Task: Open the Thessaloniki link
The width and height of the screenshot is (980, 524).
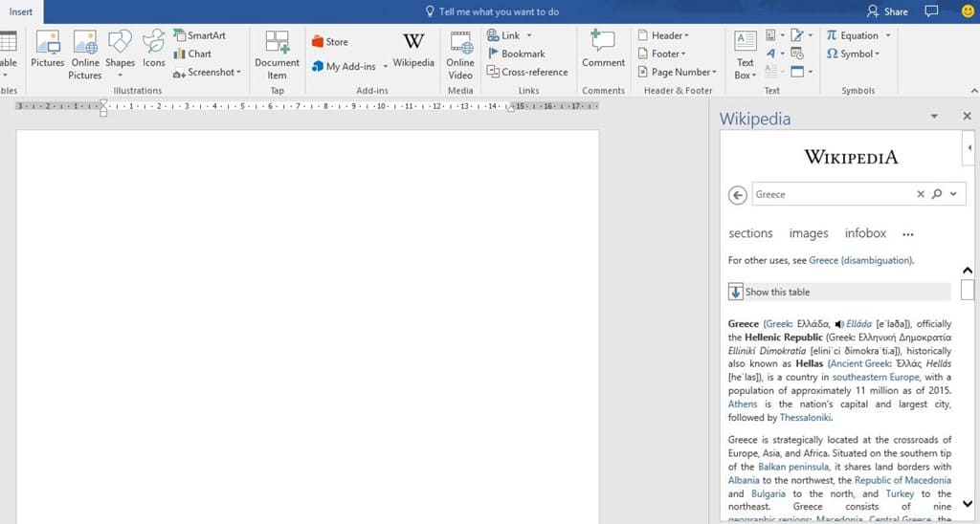Action: click(x=805, y=417)
